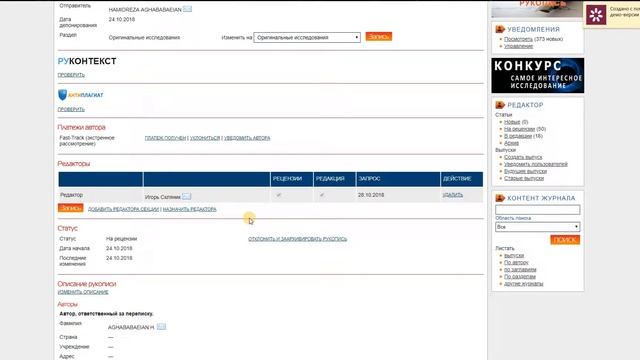The height and width of the screenshot is (360, 640).
Task: Click 'Уведомить пользователей' link
Action: tap(536, 164)
